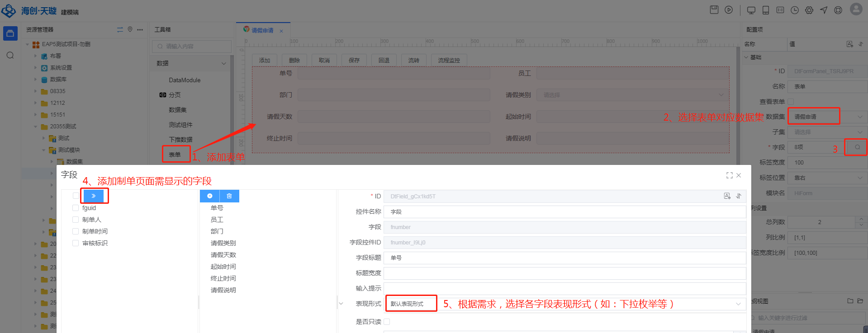Open the 表现形式 dropdown

point(564,304)
